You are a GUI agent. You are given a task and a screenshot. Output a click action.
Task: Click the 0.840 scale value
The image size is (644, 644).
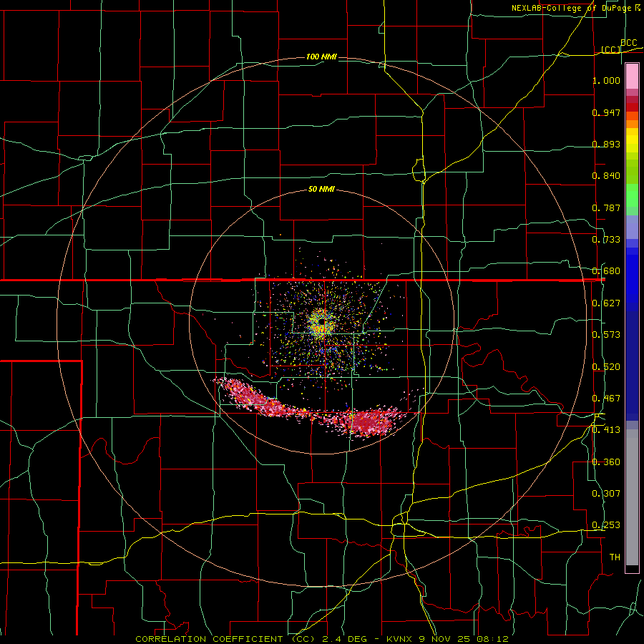point(606,176)
